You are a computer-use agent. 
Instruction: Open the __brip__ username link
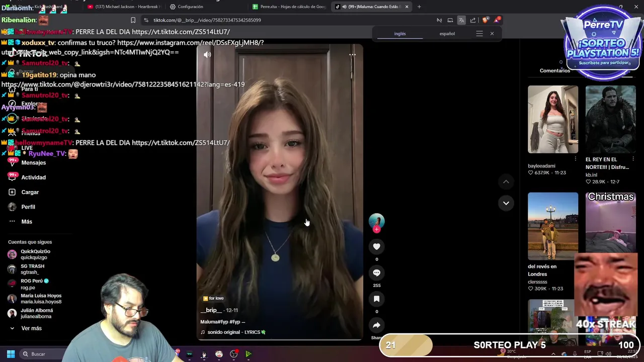pos(211,310)
